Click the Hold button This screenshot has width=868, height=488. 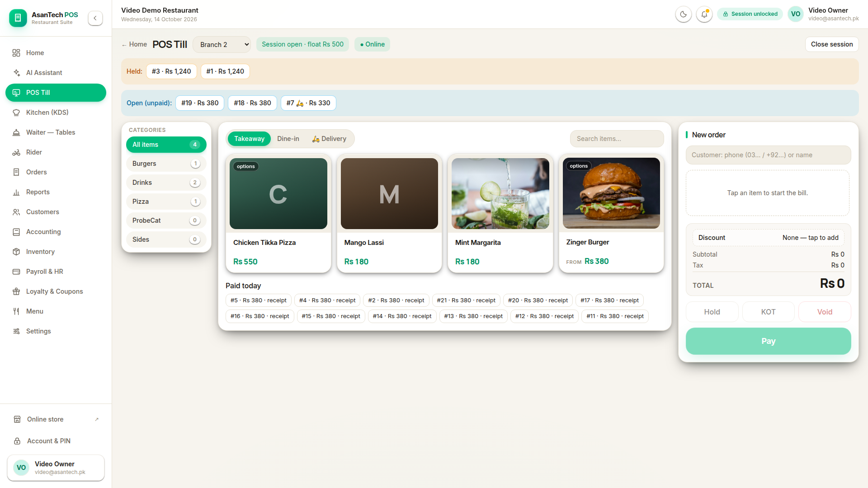pos(712,312)
